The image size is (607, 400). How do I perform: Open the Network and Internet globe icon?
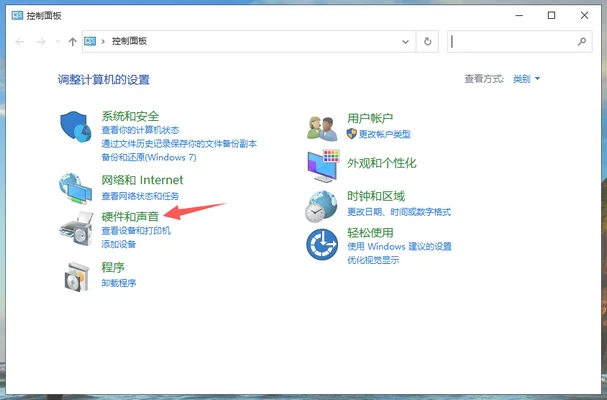(76, 188)
